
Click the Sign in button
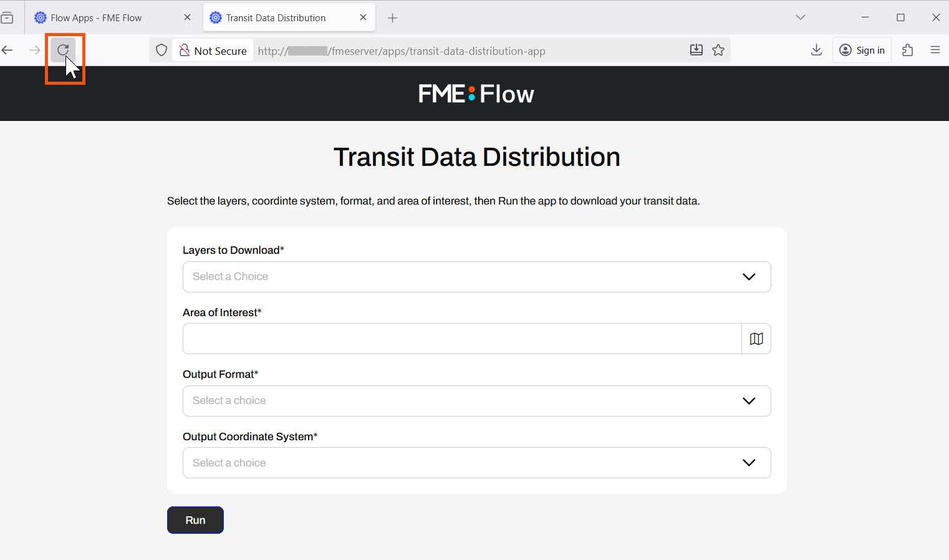click(x=862, y=51)
